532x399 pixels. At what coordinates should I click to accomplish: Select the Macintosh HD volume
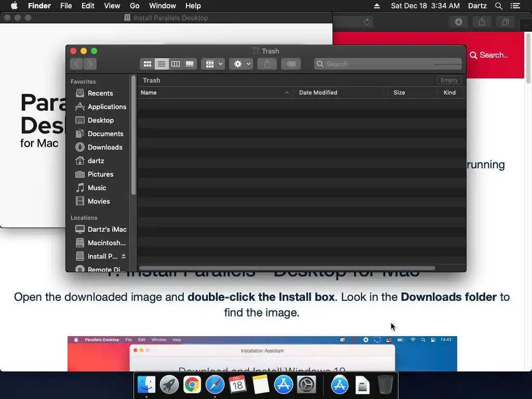(x=100, y=243)
